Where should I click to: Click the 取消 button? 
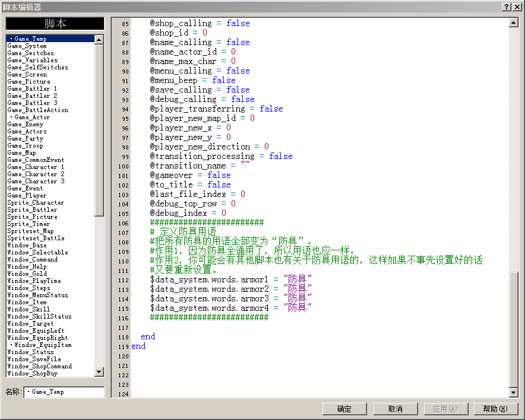[396, 409]
